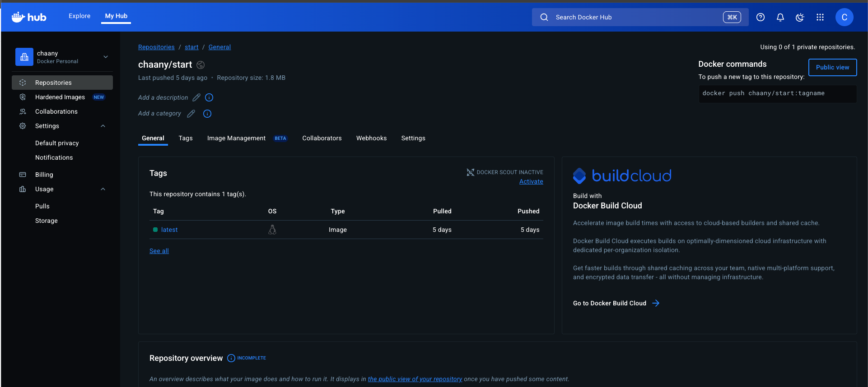Screen dimensions: 868x387
Task: Click the info icon beside INCOMPLETE
Action: click(231, 358)
